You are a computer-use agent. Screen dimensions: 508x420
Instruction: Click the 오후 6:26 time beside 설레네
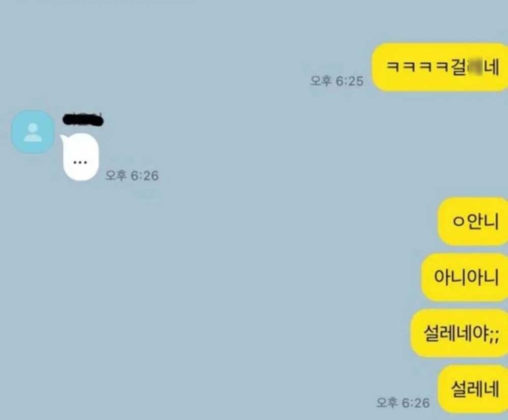403,403
